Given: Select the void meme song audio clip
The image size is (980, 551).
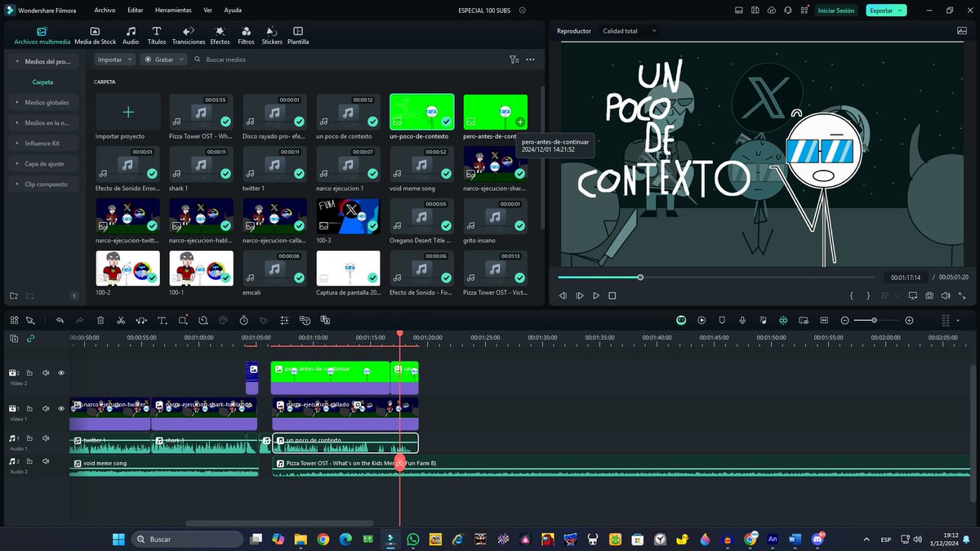Looking at the screenshot, I should (x=163, y=467).
